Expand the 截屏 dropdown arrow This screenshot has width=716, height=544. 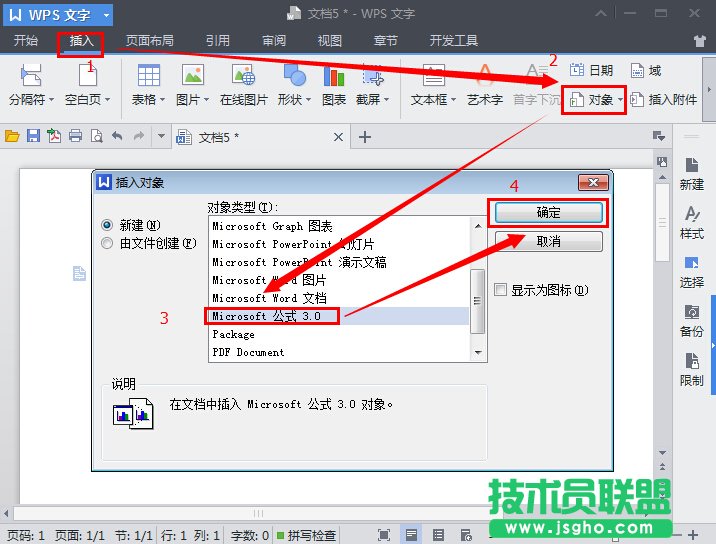(x=386, y=100)
